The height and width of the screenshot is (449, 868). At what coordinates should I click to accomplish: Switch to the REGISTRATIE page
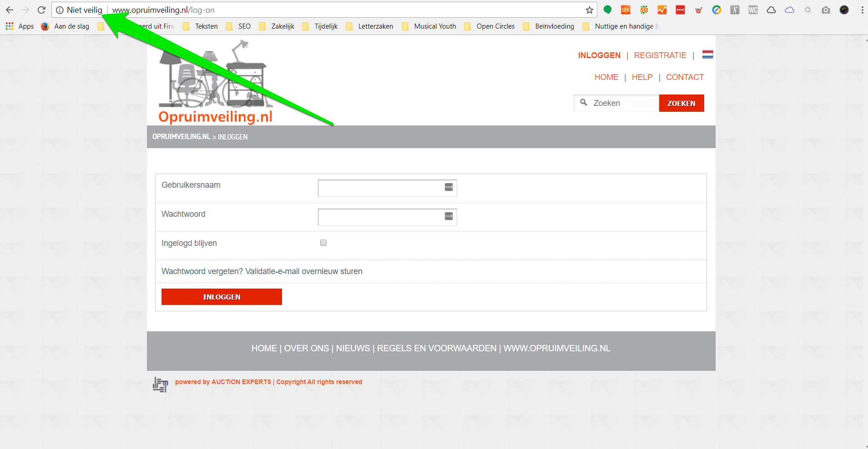pyautogui.click(x=660, y=55)
